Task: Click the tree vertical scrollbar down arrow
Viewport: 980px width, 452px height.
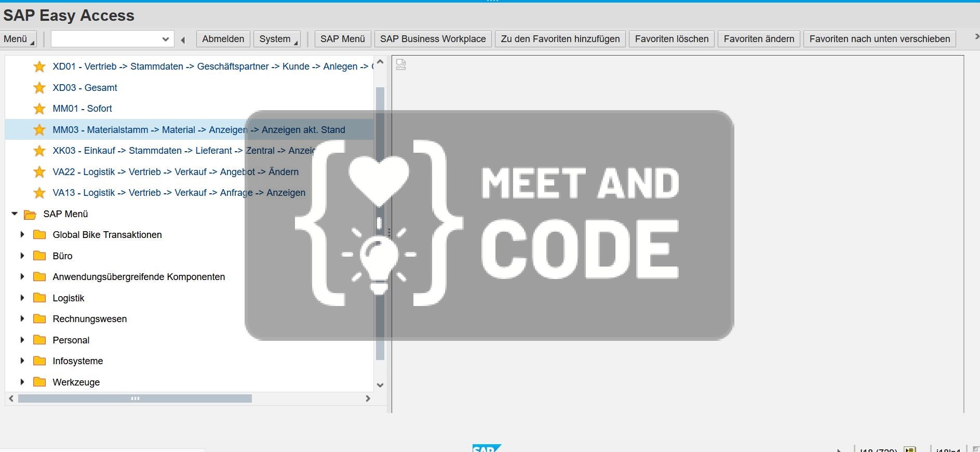Action: tap(380, 385)
